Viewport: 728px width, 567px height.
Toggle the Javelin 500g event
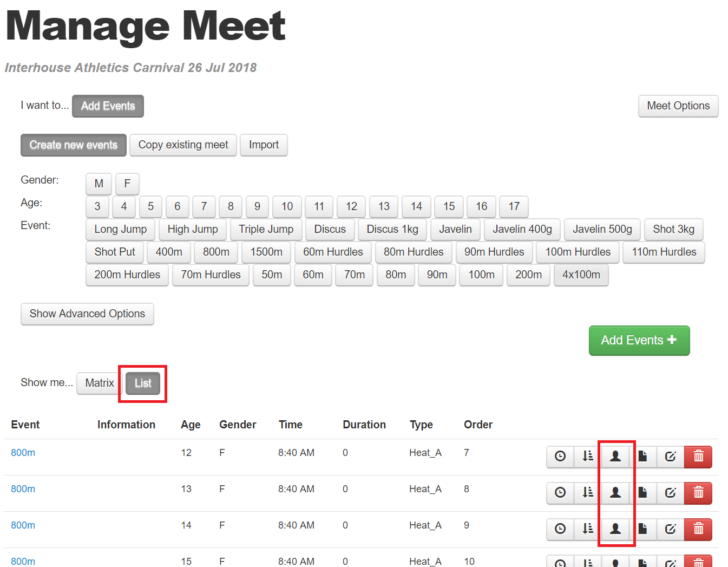(602, 229)
